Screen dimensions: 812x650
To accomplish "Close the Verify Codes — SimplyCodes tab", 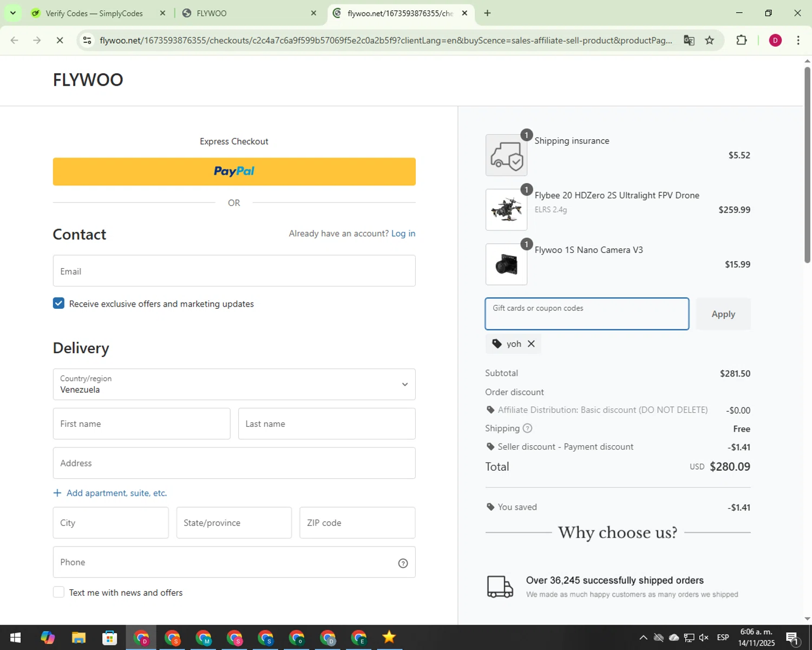I will tap(162, 13).
